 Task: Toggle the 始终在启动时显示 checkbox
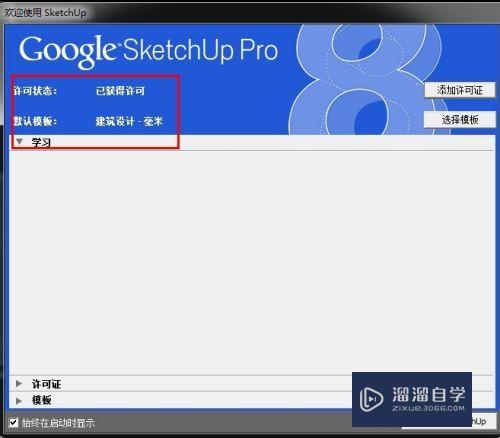pos(13,423)
